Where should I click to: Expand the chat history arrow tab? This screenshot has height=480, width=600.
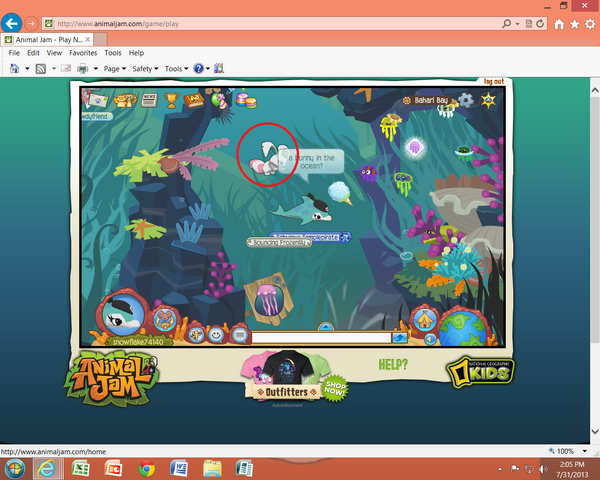click(x=326, y=327)
